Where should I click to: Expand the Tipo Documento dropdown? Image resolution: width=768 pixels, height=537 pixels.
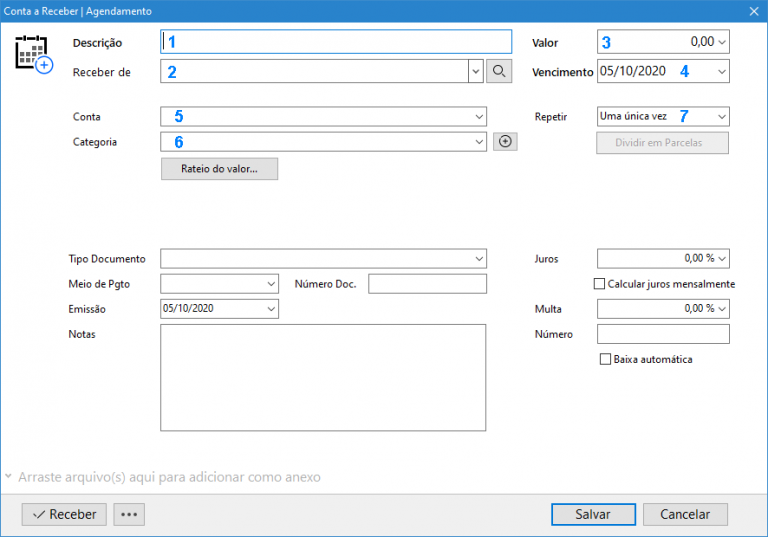click(479, 259)
